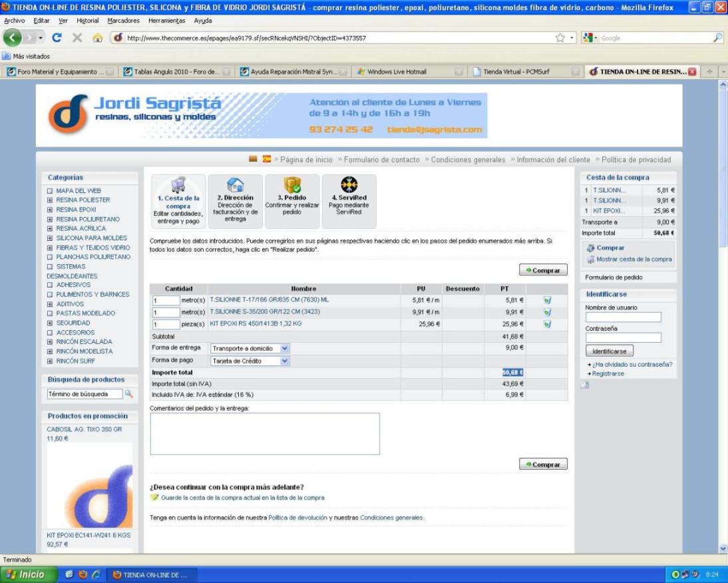Open the Forma de pago dropdown
Image resolution: width=728 pixels, height=583 pixels.
[x=250, y=361]
